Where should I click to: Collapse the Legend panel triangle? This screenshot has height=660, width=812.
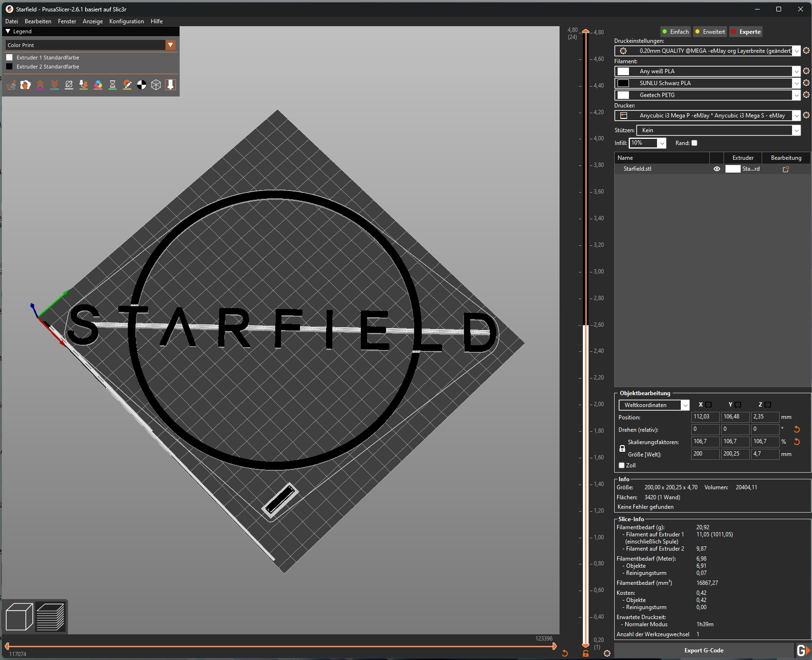click(x=8, y=31)
